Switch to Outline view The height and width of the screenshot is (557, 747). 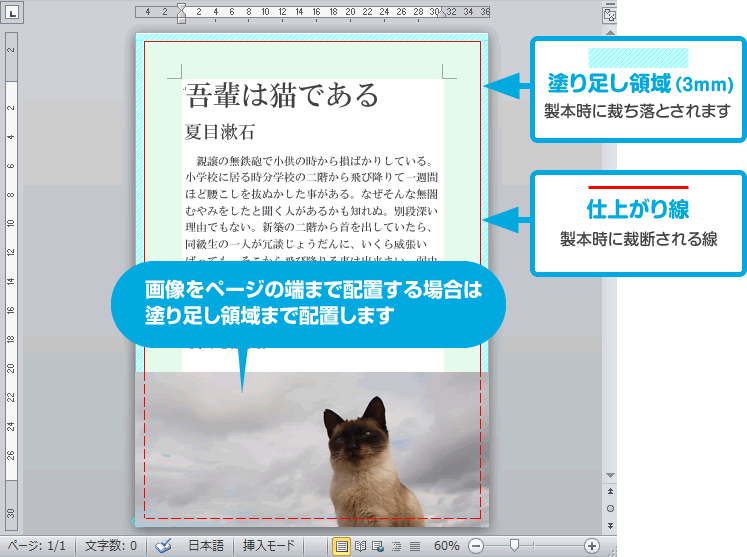tap(396, 546)
